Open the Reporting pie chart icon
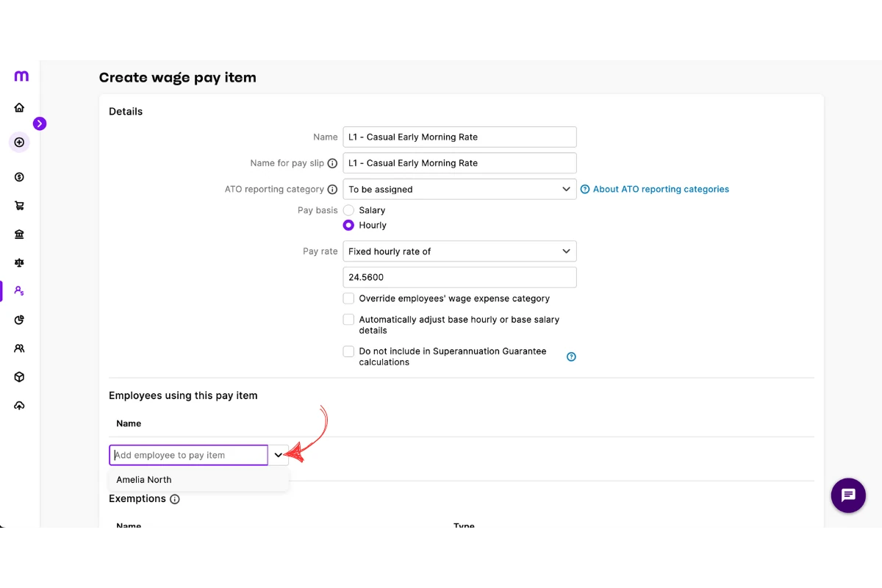Viewport: 882px width, 588px height. (x=19, y=320)
